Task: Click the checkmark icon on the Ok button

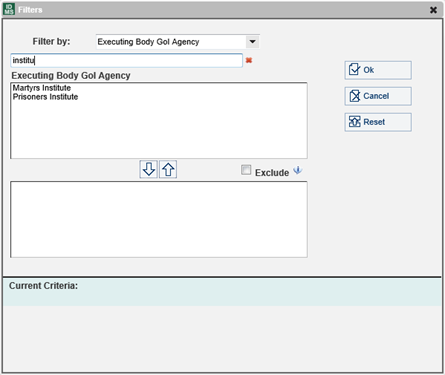Action: pos(354,69)
